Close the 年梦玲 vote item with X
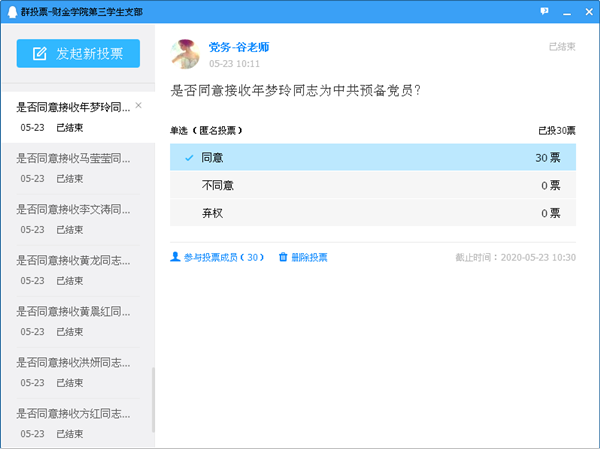The height and width of the screenshot is (449, 600). [138, 105]
